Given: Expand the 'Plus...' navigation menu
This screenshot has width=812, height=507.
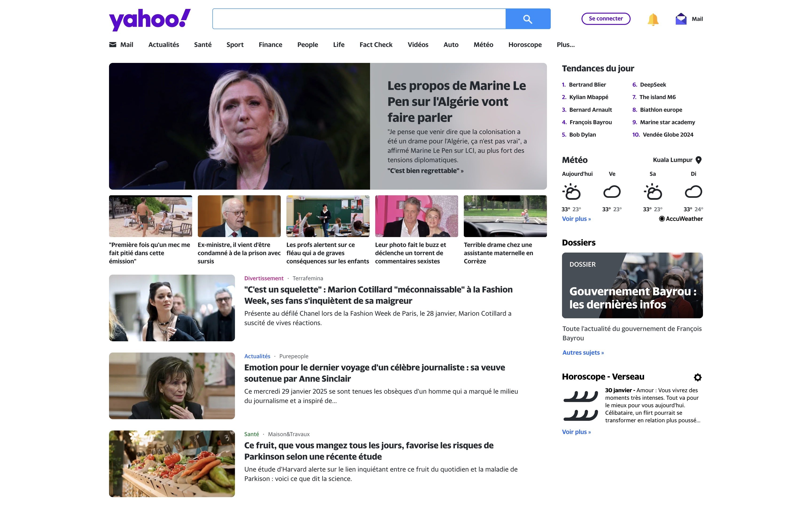Looking at the screenshot, I should click(565, 44).
